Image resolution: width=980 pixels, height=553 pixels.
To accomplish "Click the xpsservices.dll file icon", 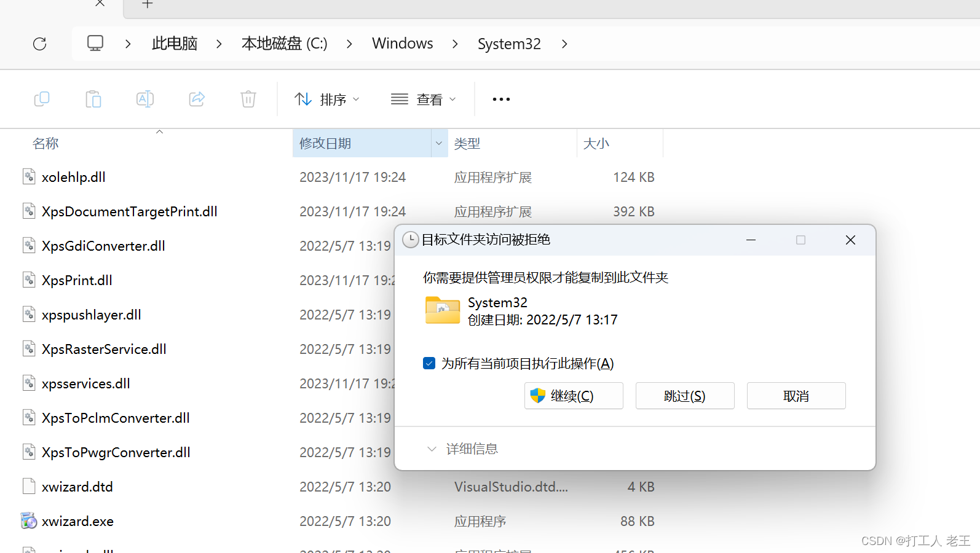I will [29, 383].
